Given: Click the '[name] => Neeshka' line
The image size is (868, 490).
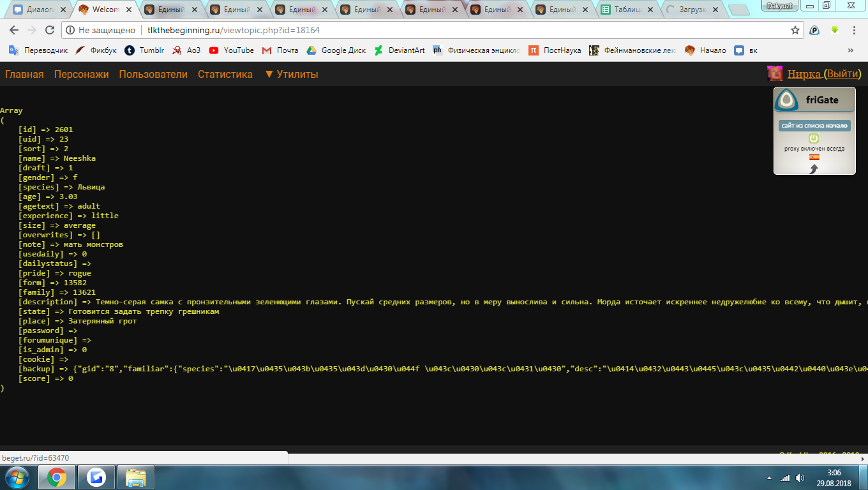Looking at the screenshot, I should (57, 158).
